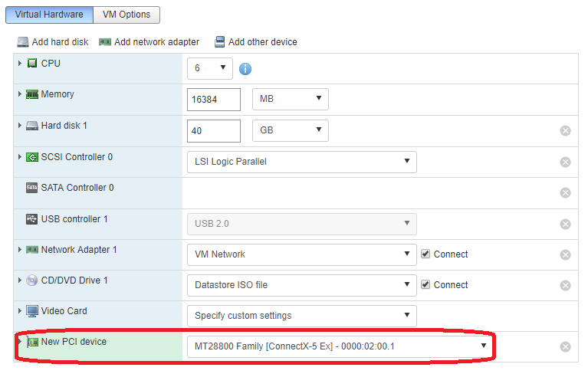Screen dimensions: 588x374
Task: Remove the SCSI Controller 0 device
Action: [x=566, y=162]
